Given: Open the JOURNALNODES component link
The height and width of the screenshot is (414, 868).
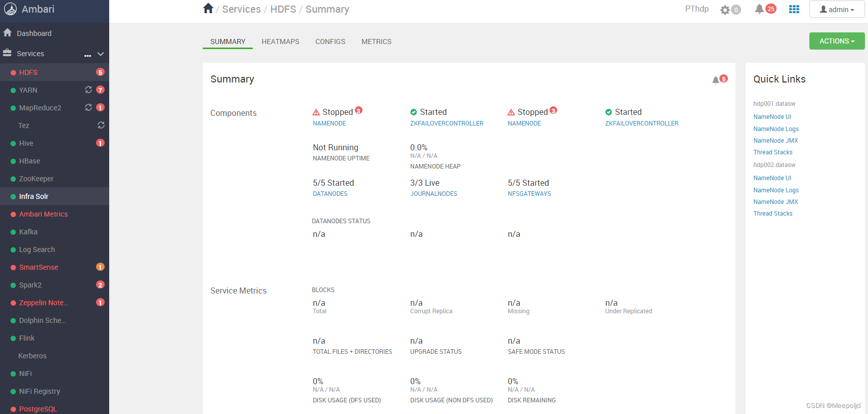Looking at the screenshot, I should 433,194.
